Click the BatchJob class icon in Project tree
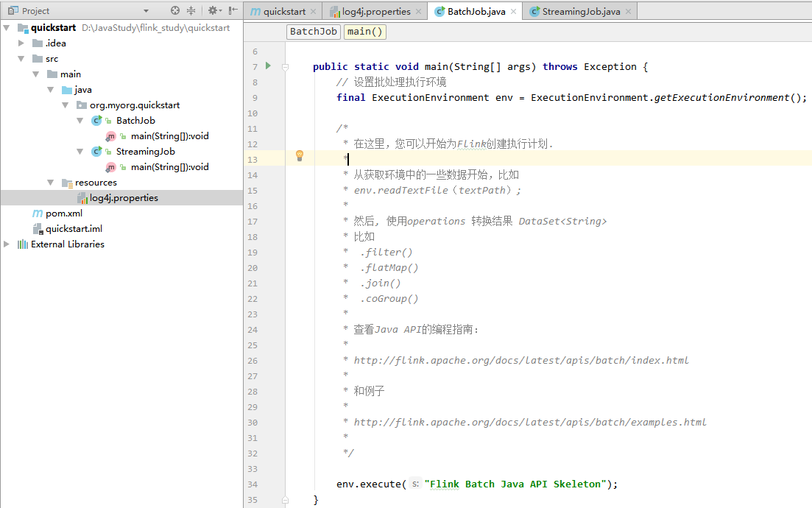 (x=96, y=120)
